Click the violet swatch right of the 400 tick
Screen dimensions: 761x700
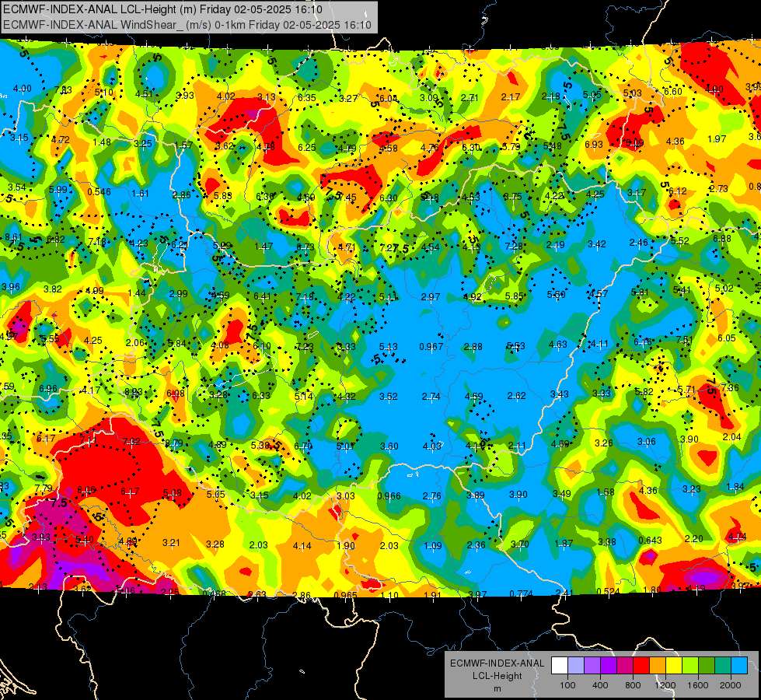(609, 666)
